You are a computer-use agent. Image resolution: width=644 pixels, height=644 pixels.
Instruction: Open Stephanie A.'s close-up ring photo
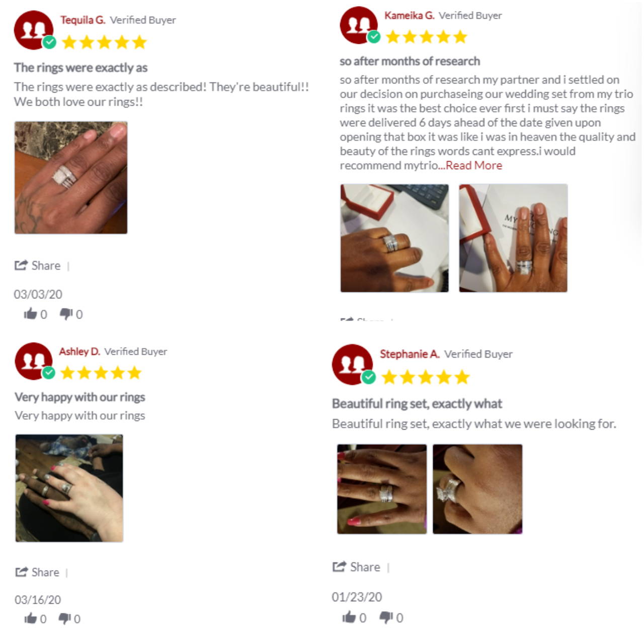(477, 489)
